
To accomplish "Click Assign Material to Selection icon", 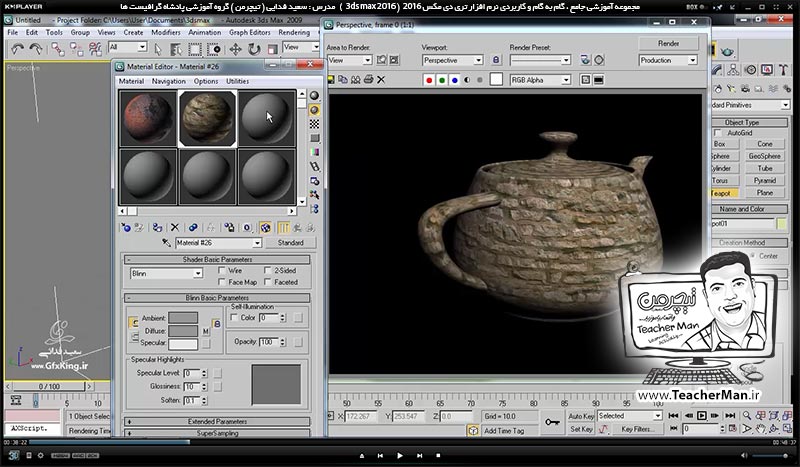I will pyautogui.click(x=158, y=228).
